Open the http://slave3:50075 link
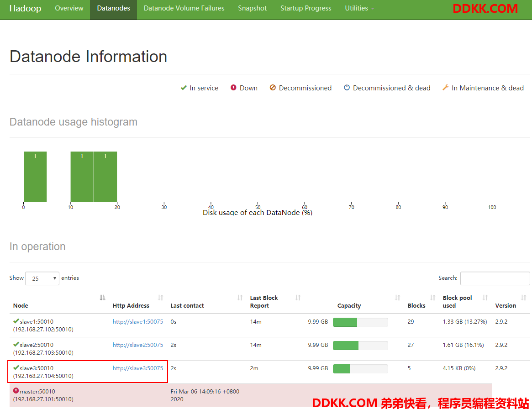The image size is (532, 409). [138, 368]
